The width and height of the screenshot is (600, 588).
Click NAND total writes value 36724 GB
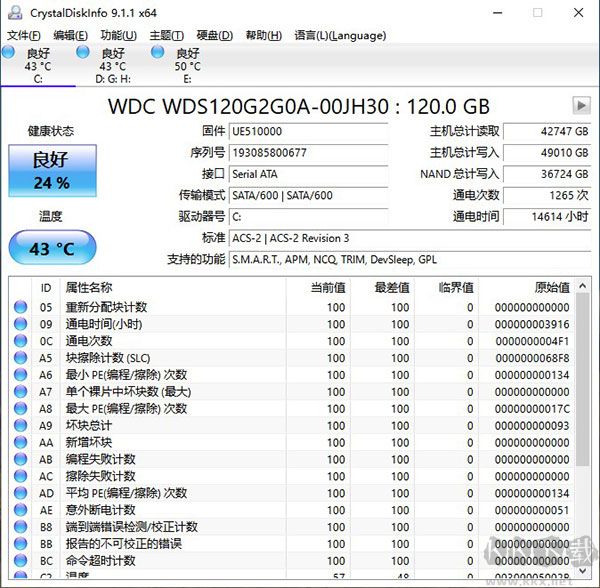click(x=547, y=174)
